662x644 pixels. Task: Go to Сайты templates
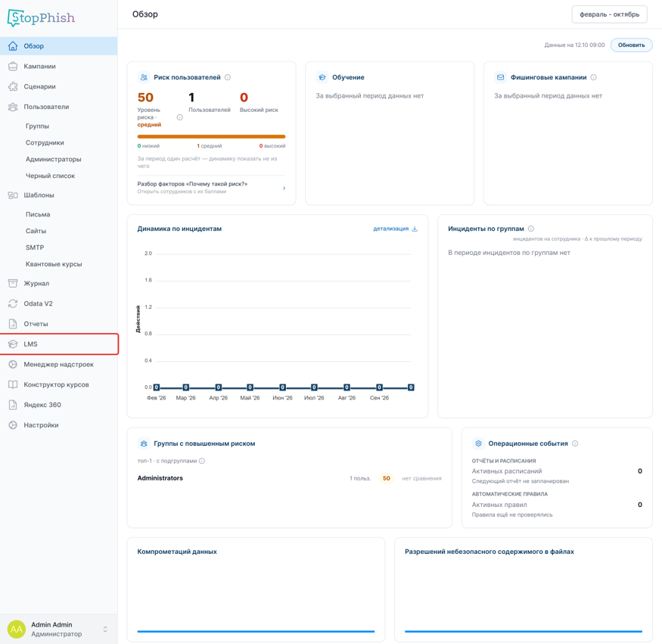(36, 231)
